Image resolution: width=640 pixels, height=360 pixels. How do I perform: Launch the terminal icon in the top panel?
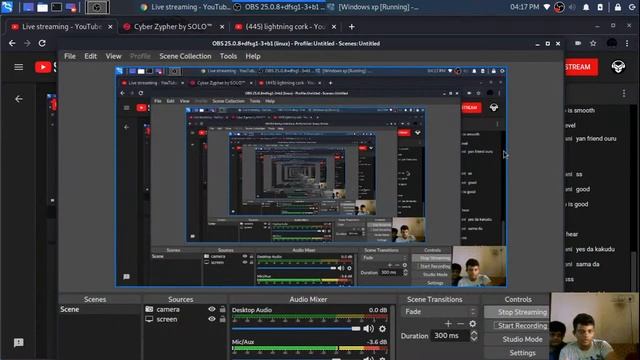56,7
